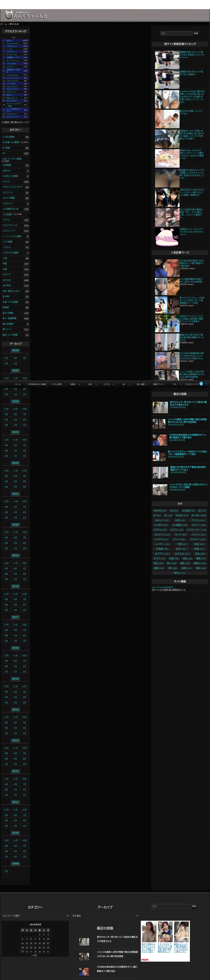
Task: Open the 未分類 category in the sidebar
Action: [6, 296]
